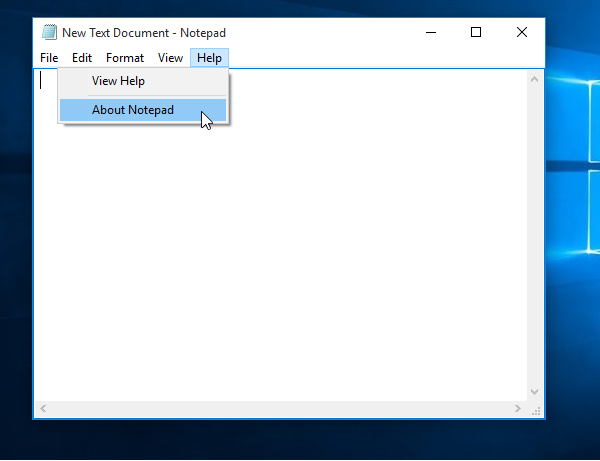Screen dimensions: 600x461
Task: Click the vertical scrollbar down arrow
Action: (535, 392)
